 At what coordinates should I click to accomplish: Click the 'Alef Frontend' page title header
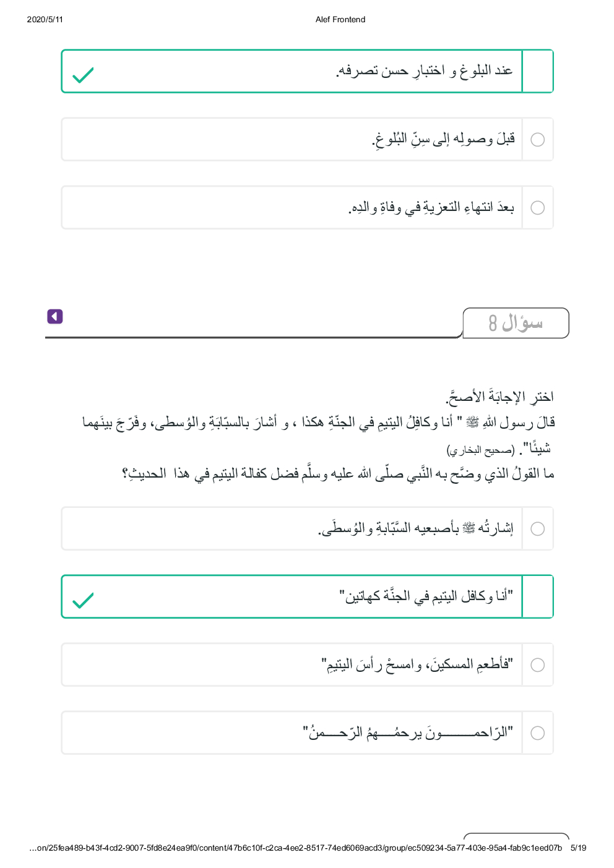340,20
